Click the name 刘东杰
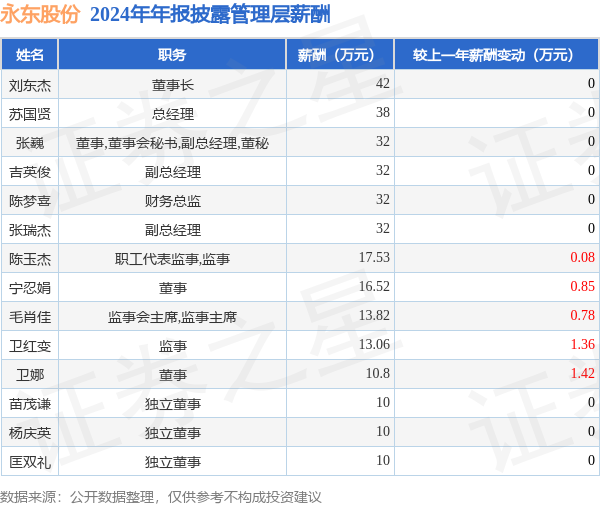 [30, 85]
